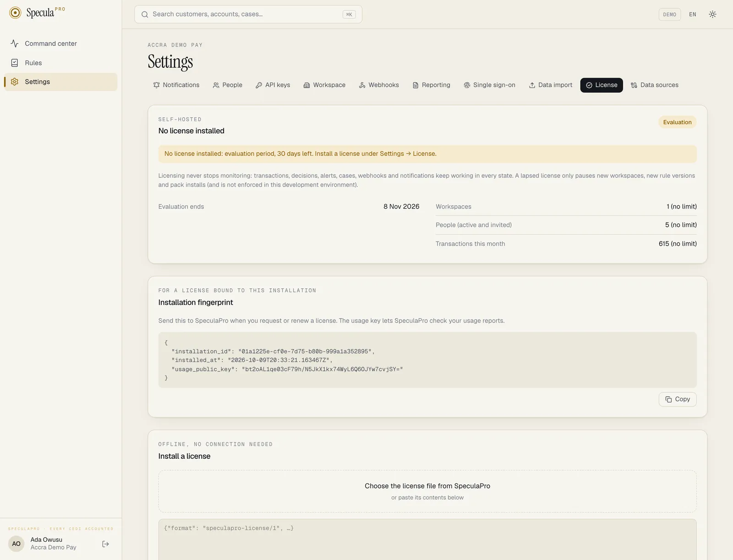Click the Choose the license file drop zone
Screen dimensions: 733x560
(x=427, y=491)
